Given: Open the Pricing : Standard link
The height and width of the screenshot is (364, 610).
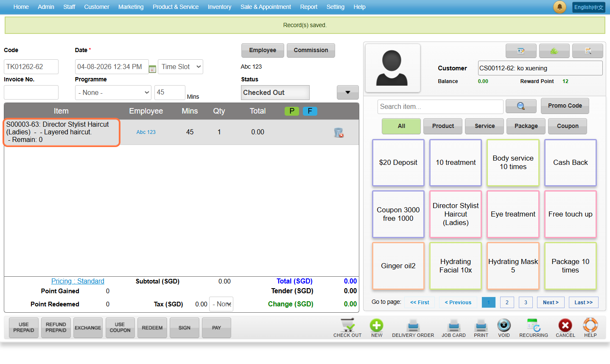Looking at the screenshot, I should (x=78, y=281).
